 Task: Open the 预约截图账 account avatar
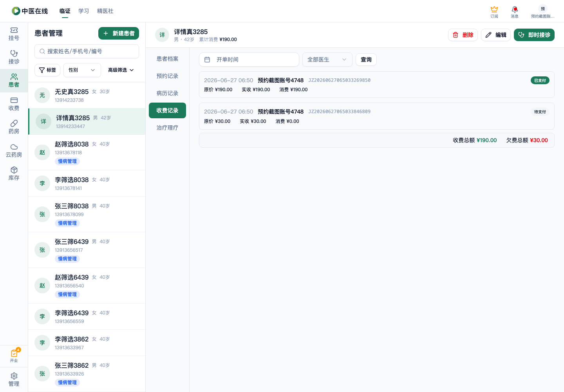542,12
